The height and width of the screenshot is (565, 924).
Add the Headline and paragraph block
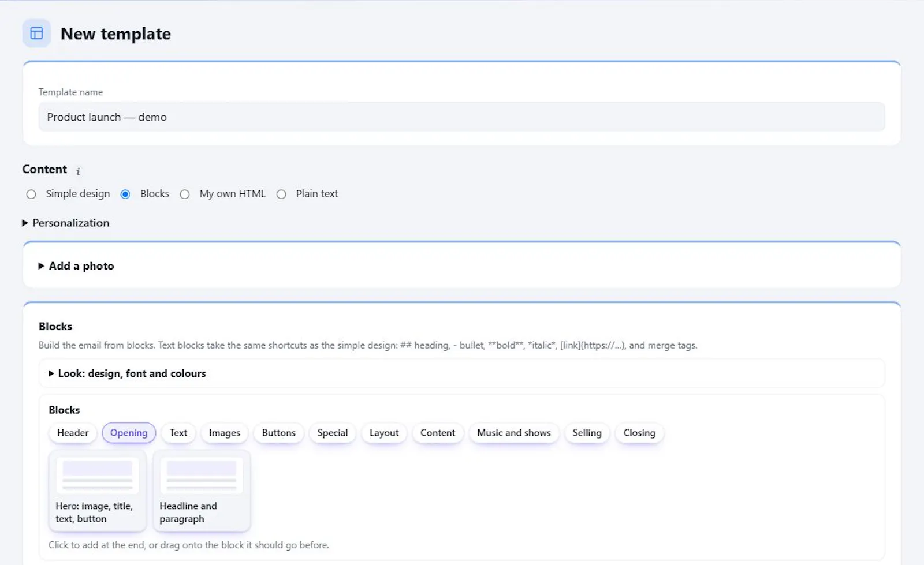click(x=202, y=491)
